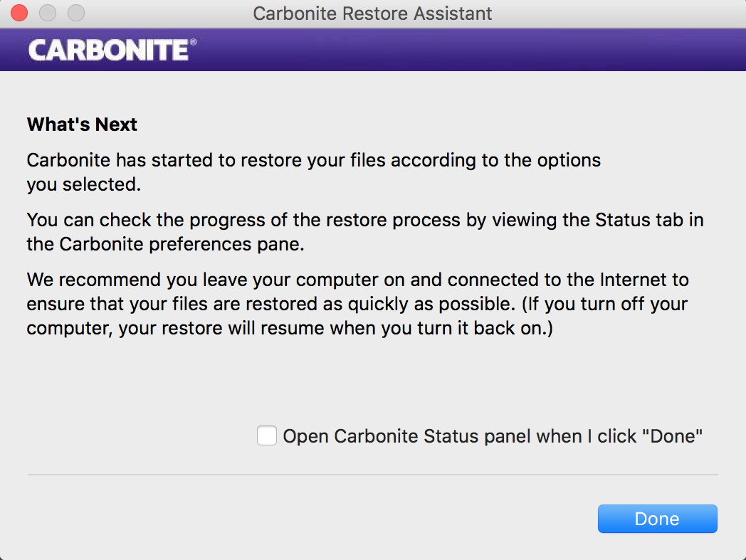Click the registered trademark symbol beside logo
The width and height of the screenshot is (746, 560).
point(194,43)
